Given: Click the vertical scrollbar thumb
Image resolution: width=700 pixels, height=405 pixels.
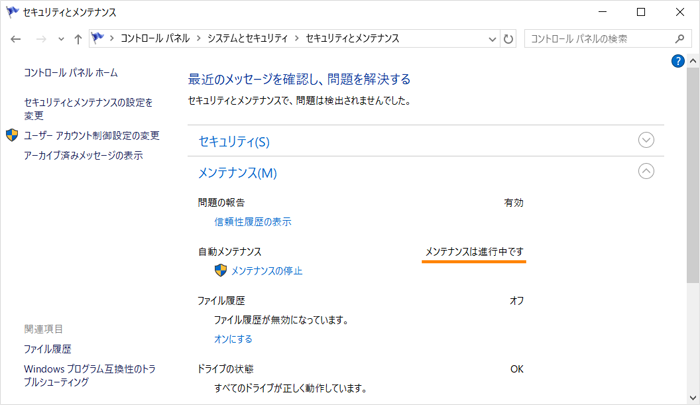Looking at the screenshot, I should 693,175.
